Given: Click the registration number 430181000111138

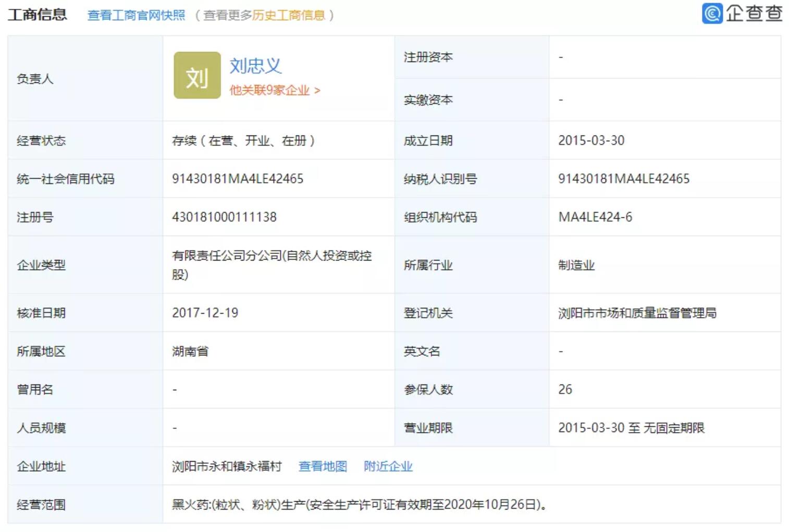Looking at the screenshot, I should click(224, 217).
